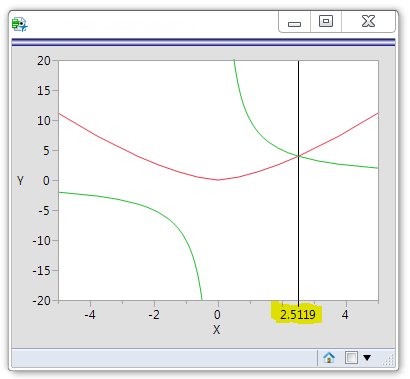The height and width of the screenshot is (379, 410).
Task: Click the Y axis title
Action: pos(20,181)
